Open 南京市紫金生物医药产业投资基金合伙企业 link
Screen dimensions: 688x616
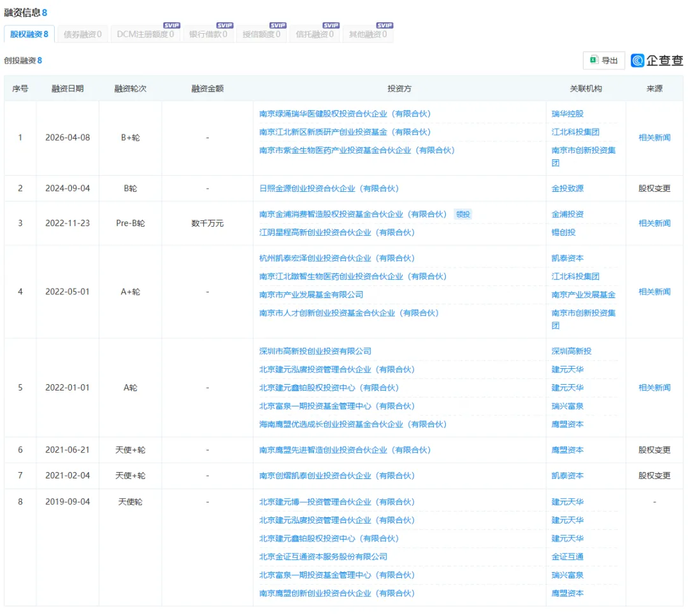click(x=357, y=150)
